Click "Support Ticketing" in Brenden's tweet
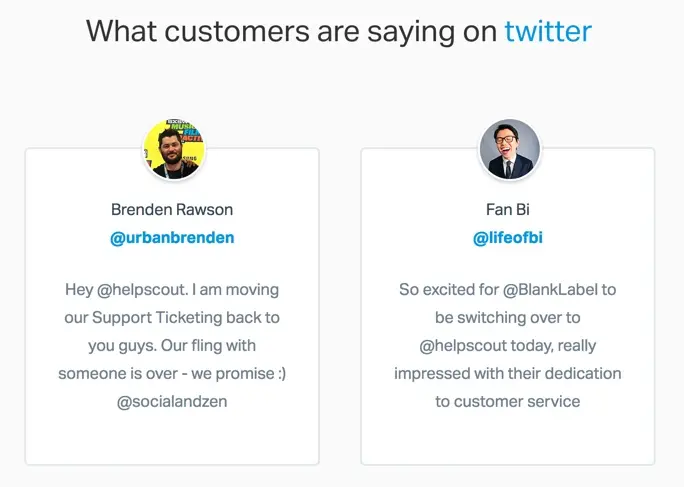Image resolution: width=684 pixels, height=487 pixels. (x=177, y=318)
